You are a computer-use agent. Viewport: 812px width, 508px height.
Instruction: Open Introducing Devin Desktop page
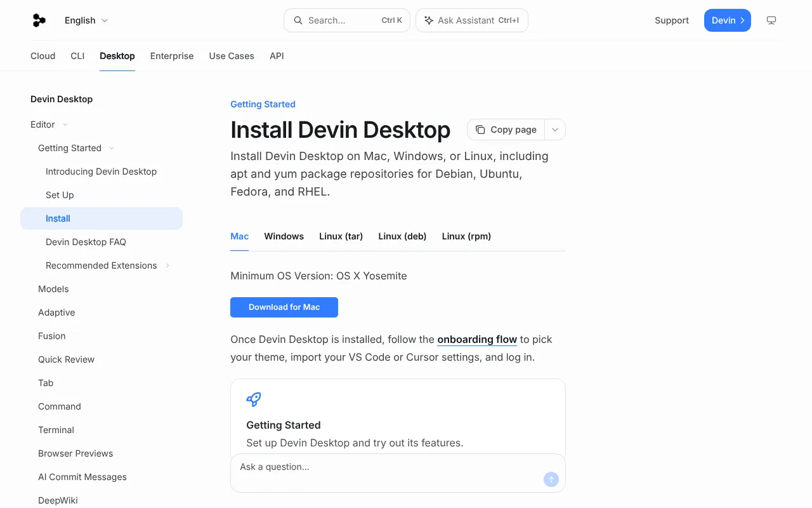click(x=101, y=171)
